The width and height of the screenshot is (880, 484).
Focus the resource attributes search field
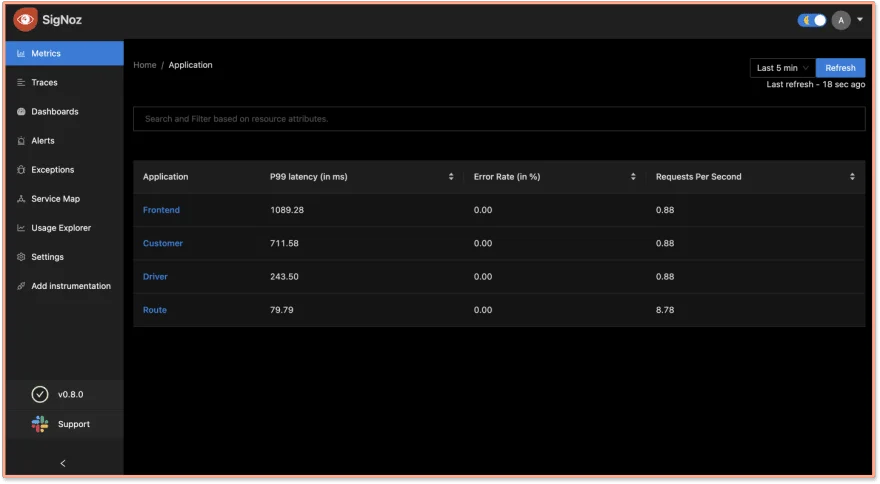pos(499,119)
